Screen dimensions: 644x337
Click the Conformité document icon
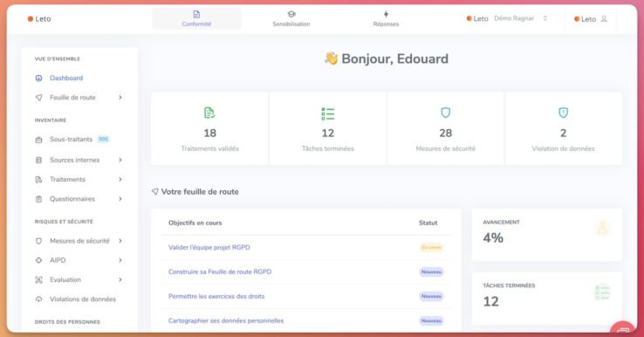pos(196,14)
